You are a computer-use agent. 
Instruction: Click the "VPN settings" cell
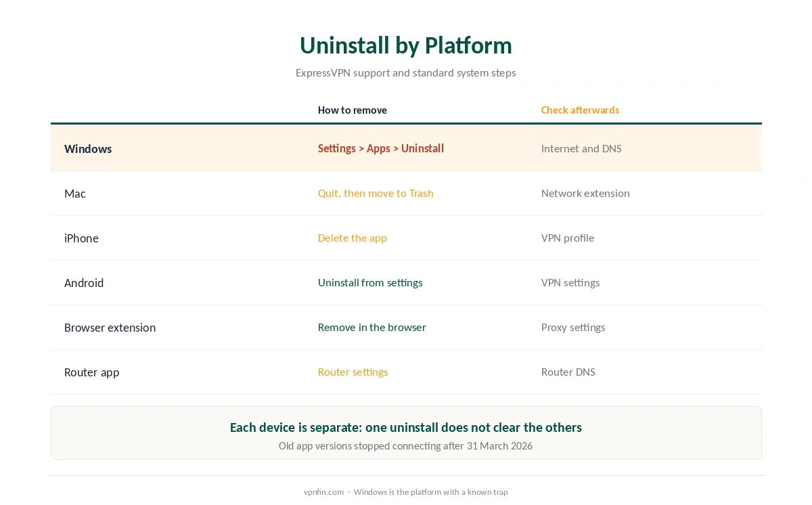pos(570,283)
